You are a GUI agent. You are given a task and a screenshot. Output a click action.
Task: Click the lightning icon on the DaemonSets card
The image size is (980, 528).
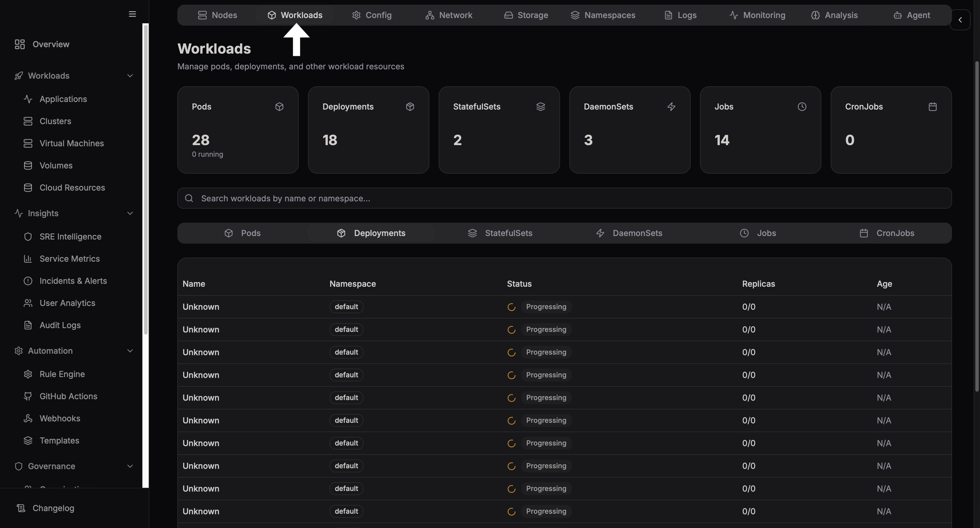(x=671, y=106)
